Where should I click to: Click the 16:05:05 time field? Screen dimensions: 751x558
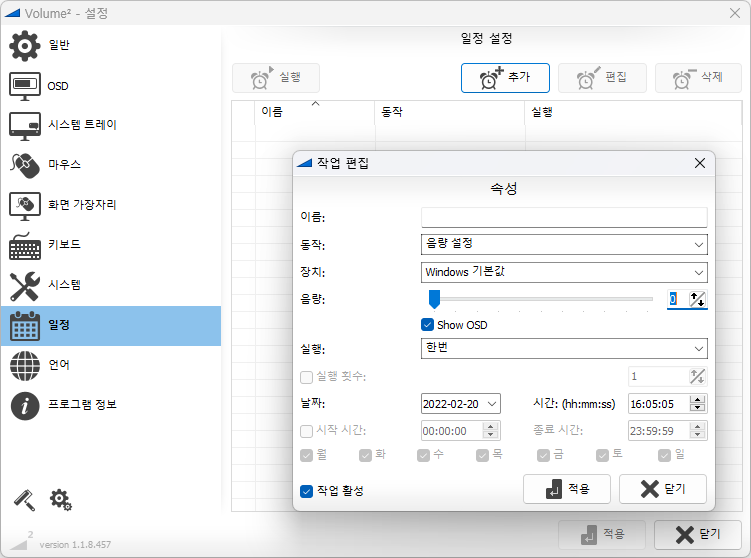(659, 404)
